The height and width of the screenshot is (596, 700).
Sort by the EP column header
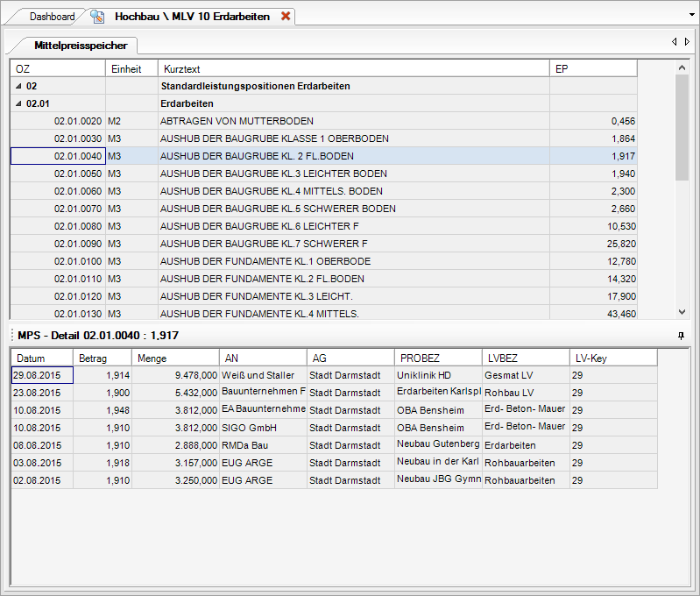[x=593, y=69]
